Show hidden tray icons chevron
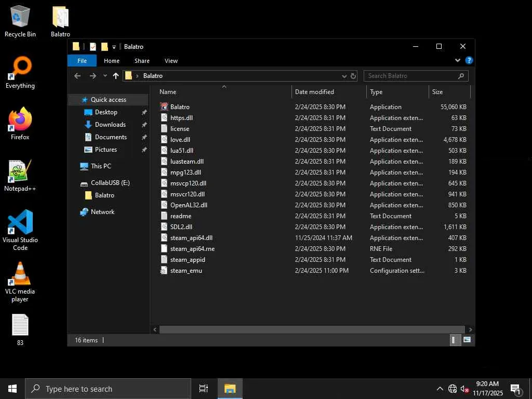 [440, 389]
